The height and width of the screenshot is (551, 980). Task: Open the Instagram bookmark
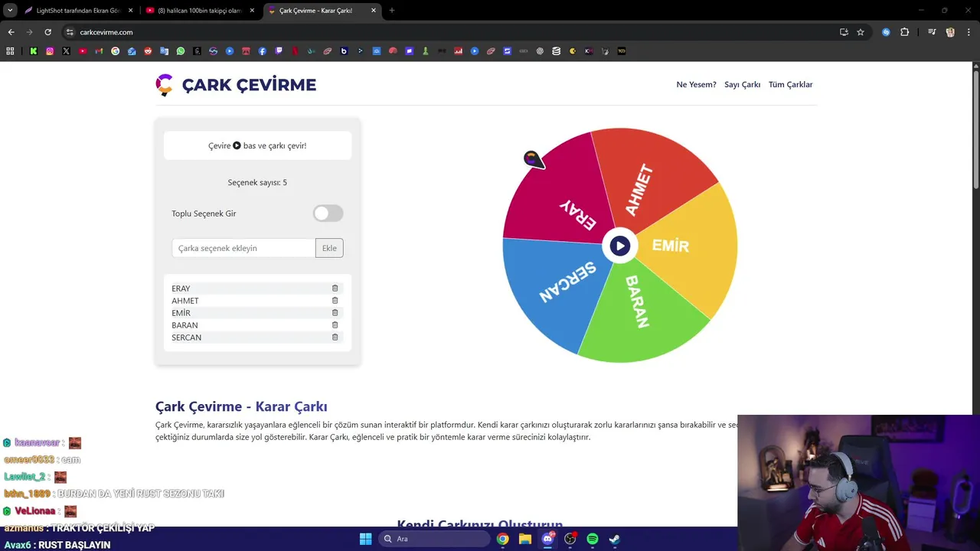[x=50, y=51]
